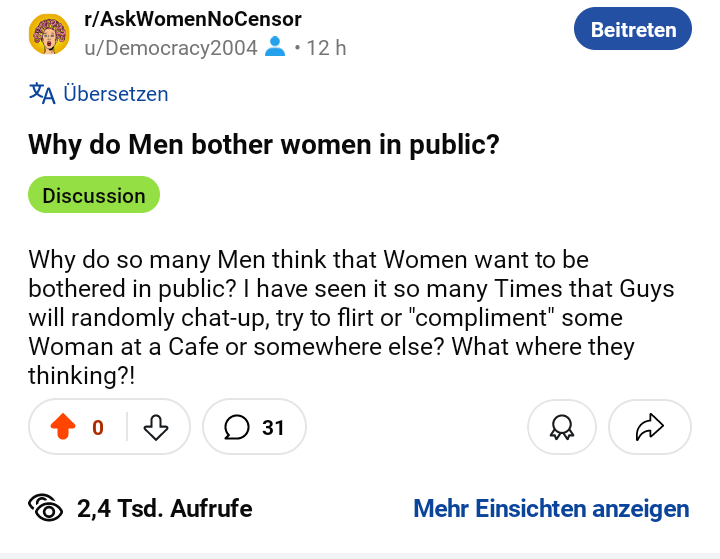Click the Übersetzen link

coord(115,94)
